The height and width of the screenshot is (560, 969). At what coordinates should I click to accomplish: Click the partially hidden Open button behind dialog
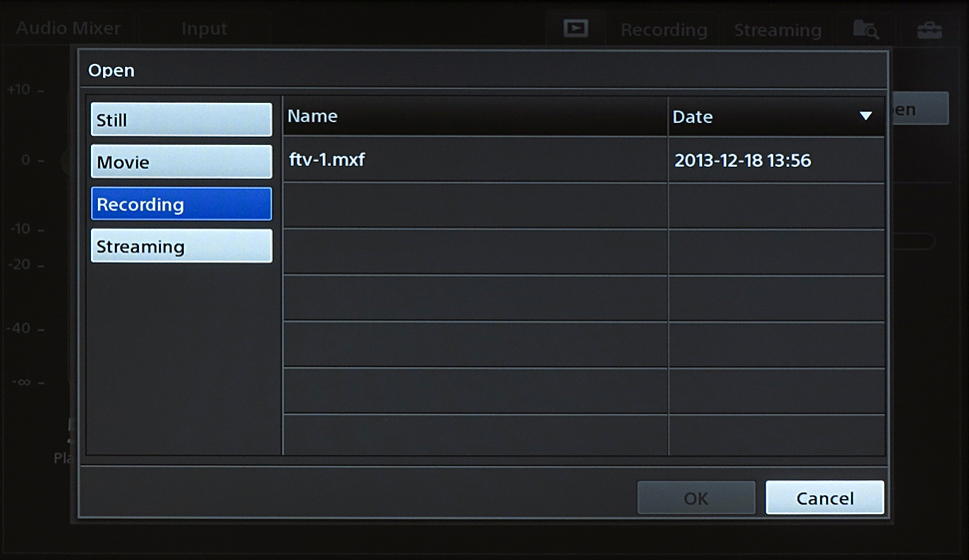[917, 109]
